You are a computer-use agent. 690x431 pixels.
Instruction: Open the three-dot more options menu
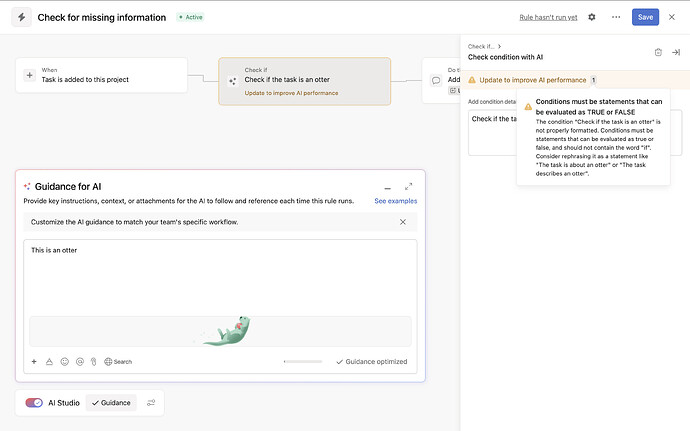click(615, 17)
